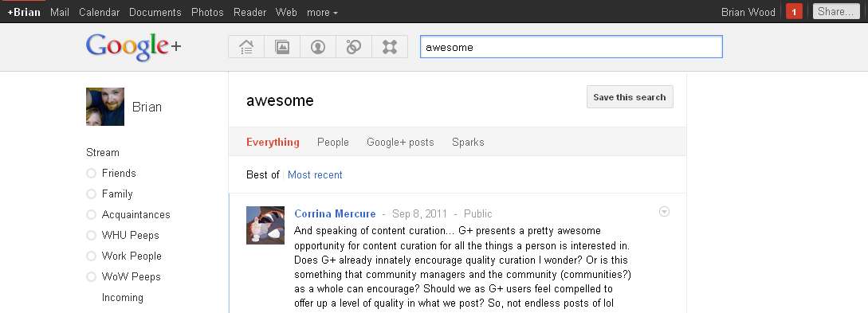Open the Share box in top bar

[836, 12]
